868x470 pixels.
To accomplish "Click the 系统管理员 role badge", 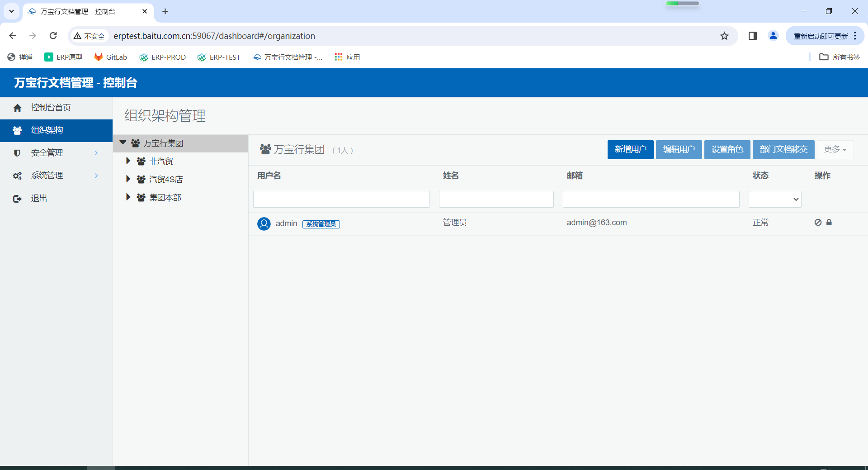I will point(321,224).
